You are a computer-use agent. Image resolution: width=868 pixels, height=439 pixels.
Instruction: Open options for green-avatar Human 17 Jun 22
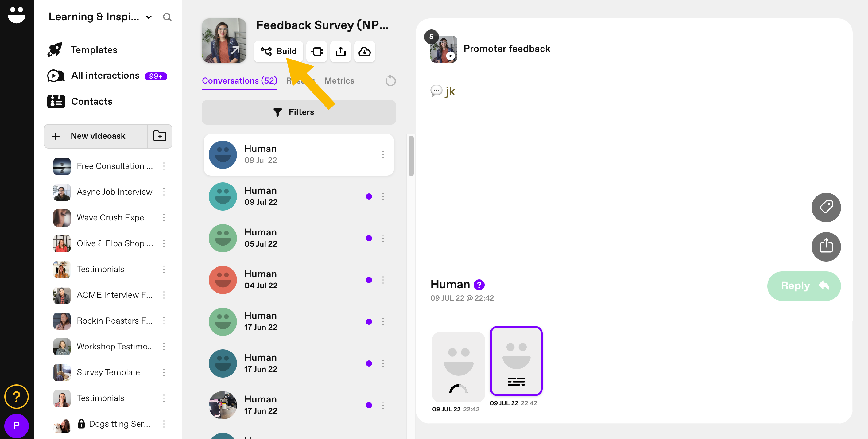tap(383, 322)
